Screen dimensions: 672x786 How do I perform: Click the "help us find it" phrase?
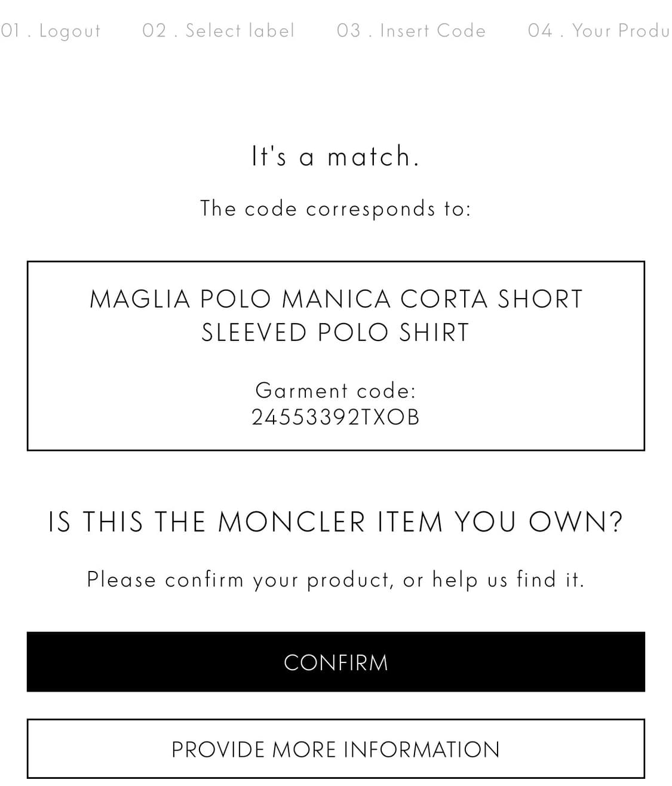(x=507, y=579)
